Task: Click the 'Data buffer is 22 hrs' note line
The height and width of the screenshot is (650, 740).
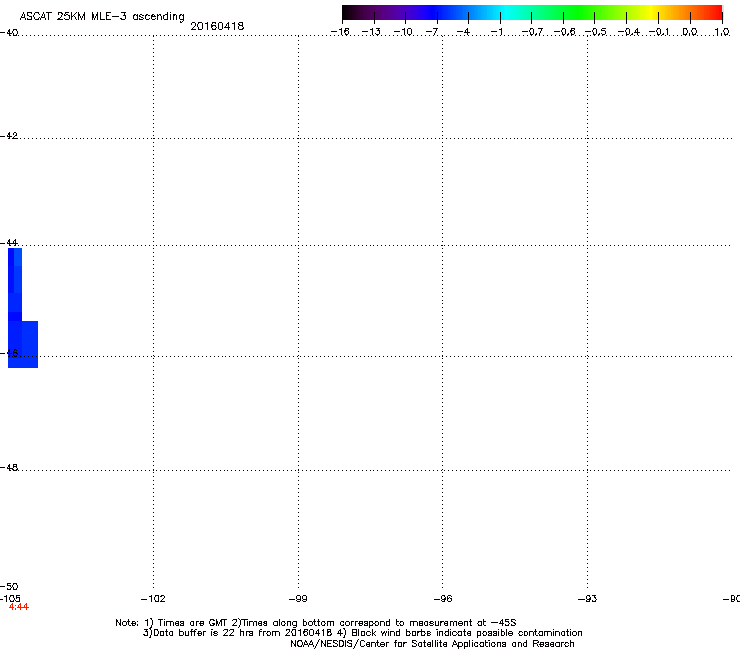Action: pos(362,633)
